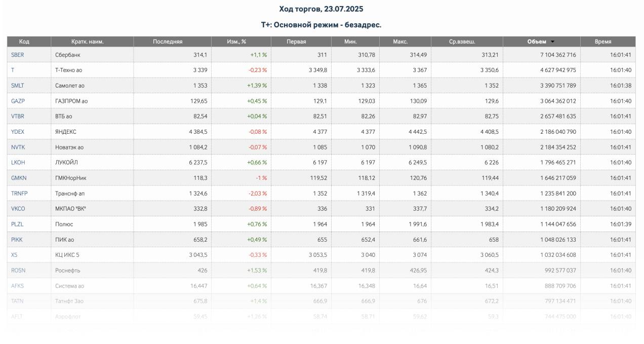
Task: Sort by the Последняя column header
Action: pyautogui.click(x=168, y=42)
